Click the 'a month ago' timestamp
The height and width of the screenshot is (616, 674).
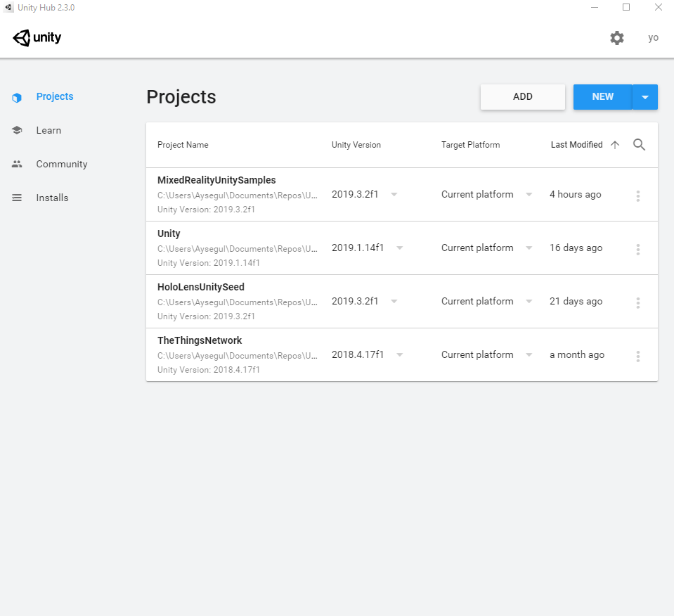577,354
